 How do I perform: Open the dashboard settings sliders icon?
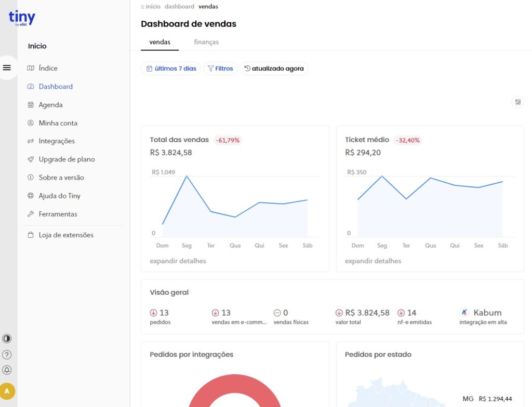pos(518,102)
